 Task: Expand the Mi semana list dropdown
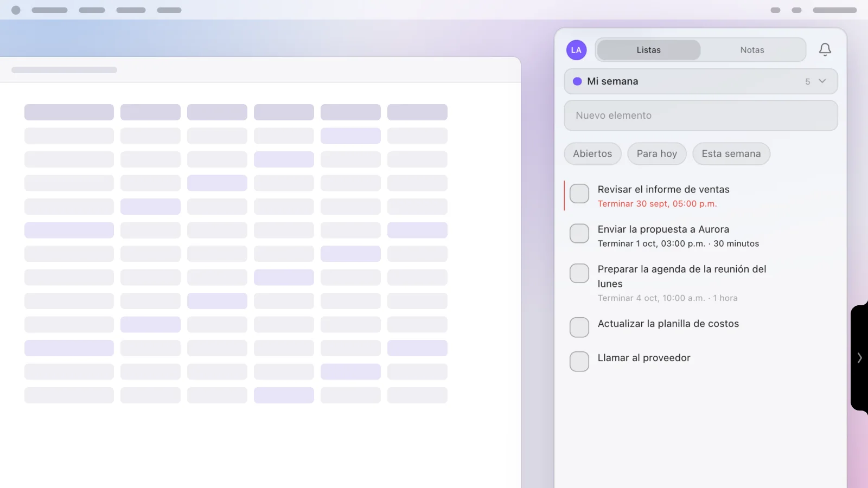pos(701,81)
